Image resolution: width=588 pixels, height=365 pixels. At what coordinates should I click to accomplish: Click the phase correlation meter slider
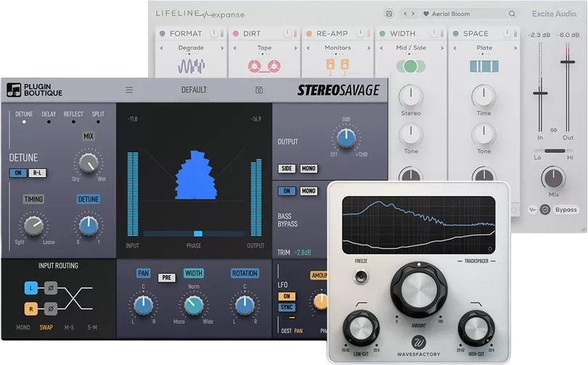(197, 234)
